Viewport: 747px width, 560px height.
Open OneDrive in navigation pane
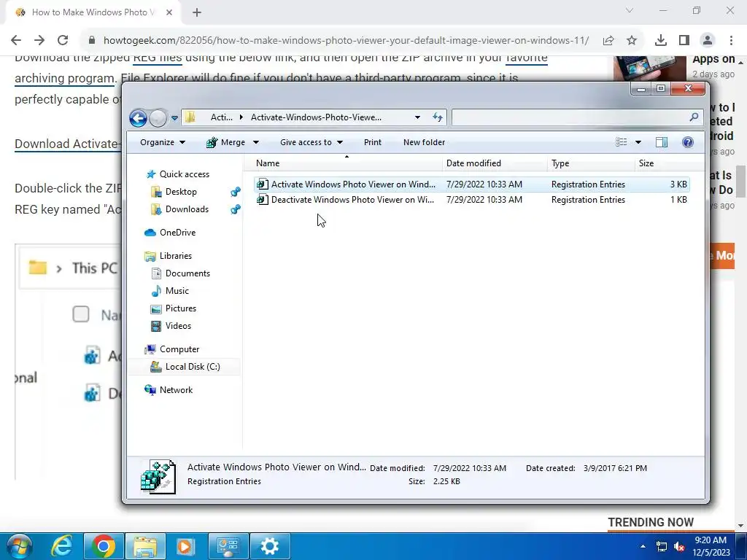177,233
